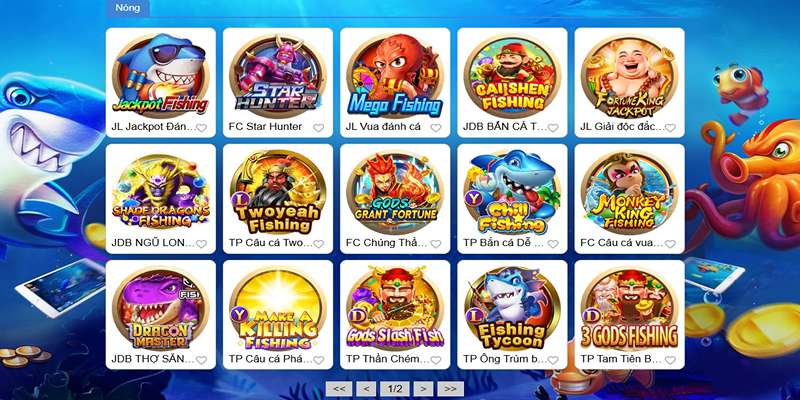Select the Cai Shen Fishing icon

512,74
